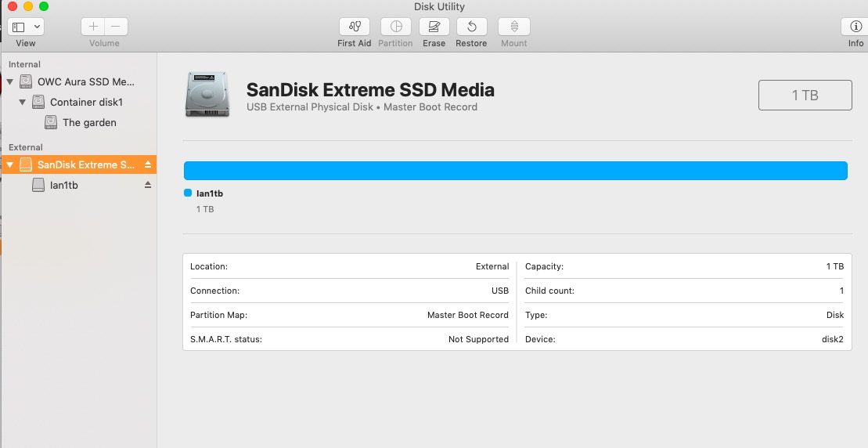Click the yellow minimize window button
Image resolution: width=868 pixels, height=448 pixels.
pyautogui.click(x=28, y=6)
